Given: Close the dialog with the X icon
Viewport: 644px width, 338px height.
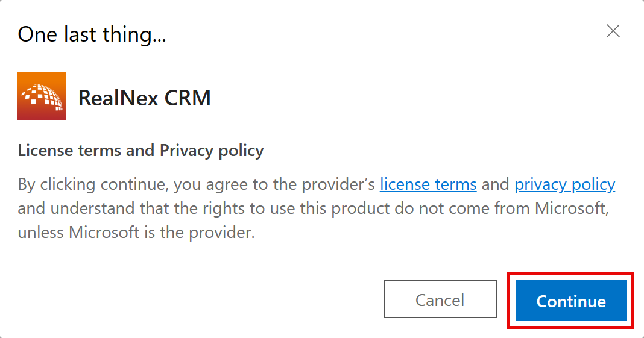Looking at the screenshot, I should (x=613, y=31).
